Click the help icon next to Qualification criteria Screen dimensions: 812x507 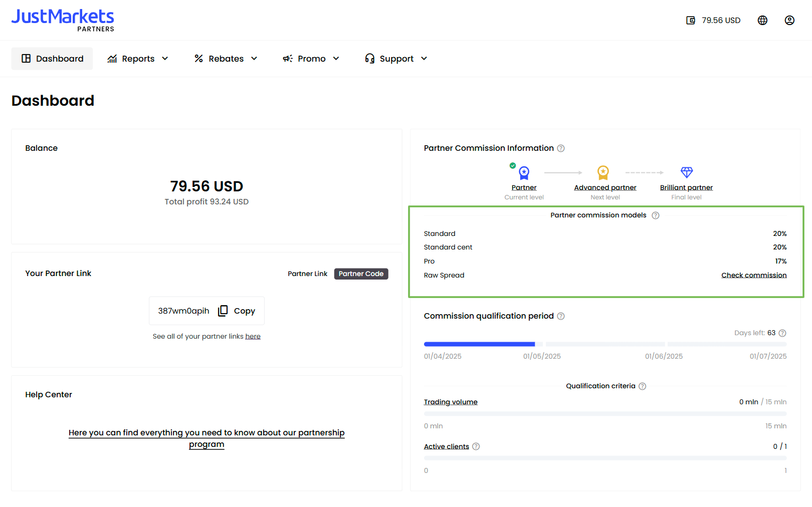pyautogui.click(x=643, y=386)
